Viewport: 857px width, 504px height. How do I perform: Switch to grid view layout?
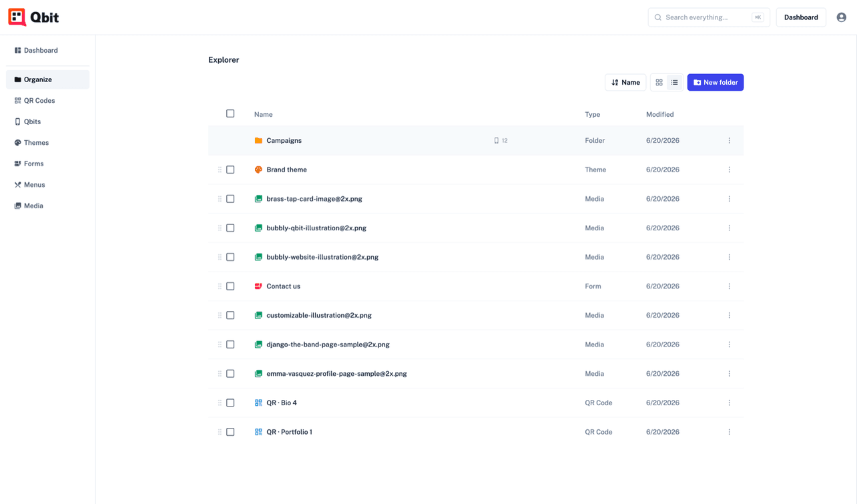point(659,83)
